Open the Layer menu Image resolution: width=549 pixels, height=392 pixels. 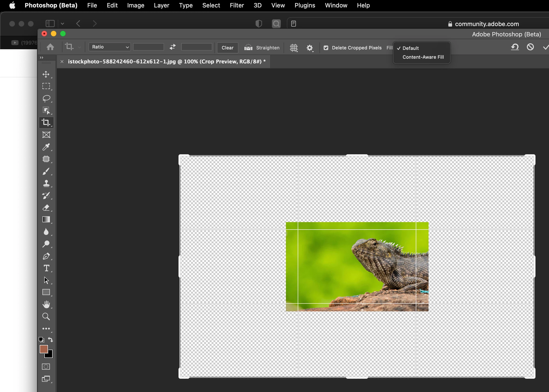(161, 5)
